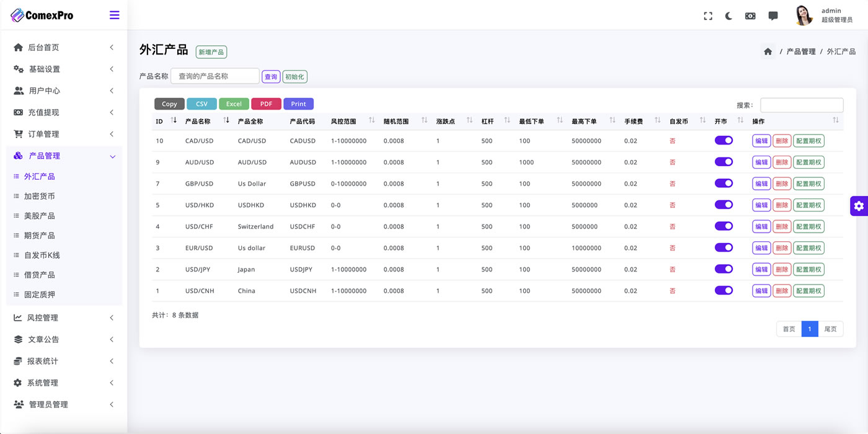Viewport: 868px width, 434px height.
Task: Expand 基础设置 menu chevron
Action: [112, 69]
